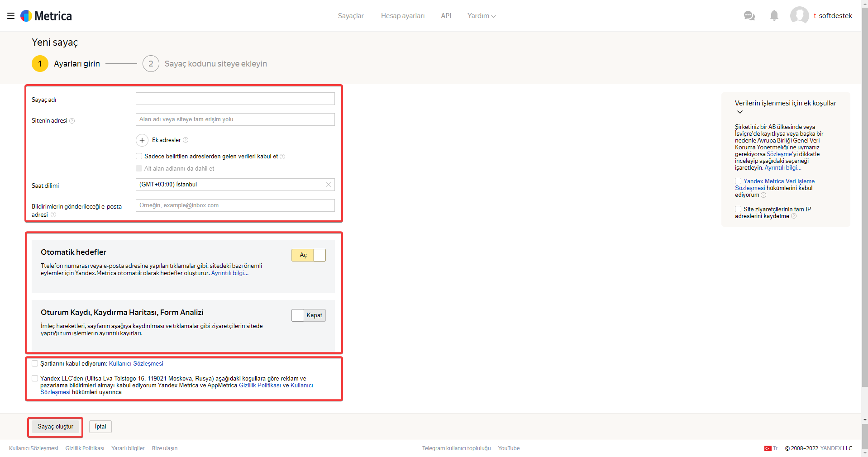Screen dimensions: 868x457
Task: Click help icon next to e-posta adresi label
Action: click(x=53, y=214)
